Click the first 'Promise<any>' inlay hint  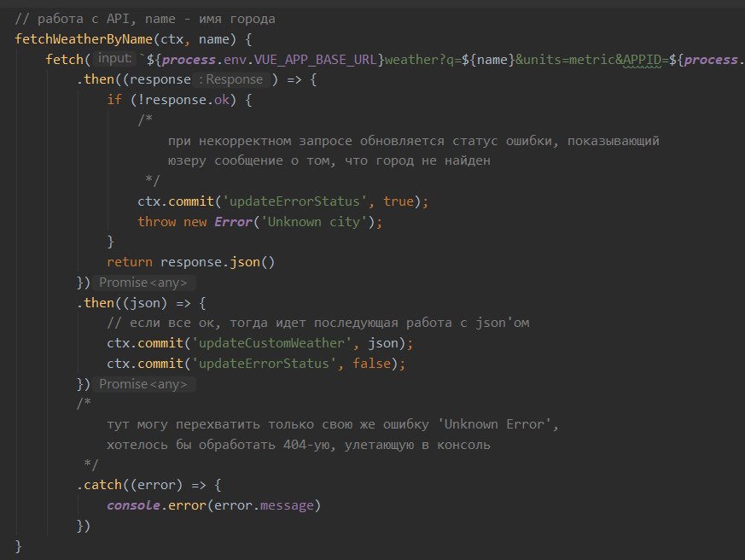coord(143,283)
